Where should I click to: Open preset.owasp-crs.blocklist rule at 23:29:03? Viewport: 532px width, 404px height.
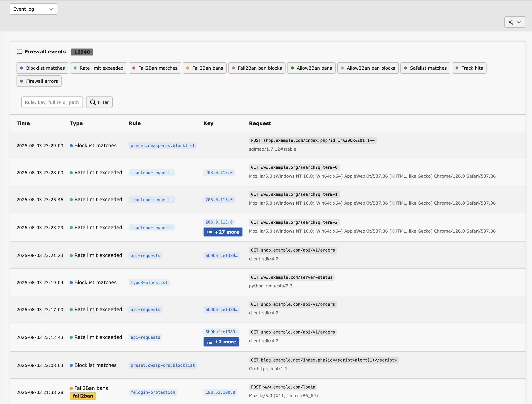click(x=163, y=146)
